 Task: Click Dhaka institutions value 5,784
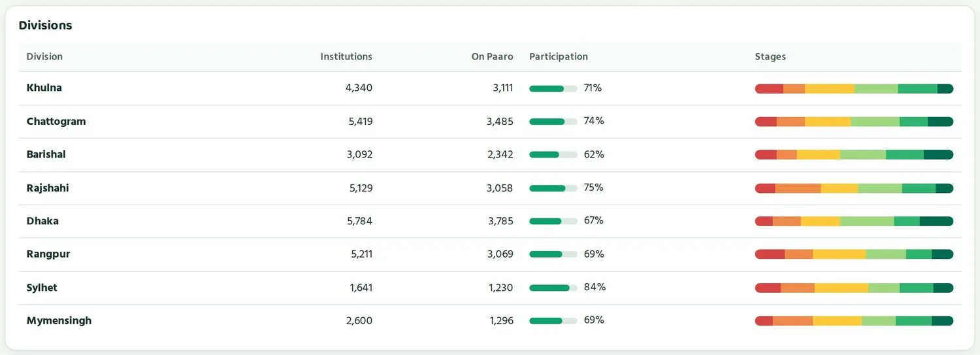(359, 221)
